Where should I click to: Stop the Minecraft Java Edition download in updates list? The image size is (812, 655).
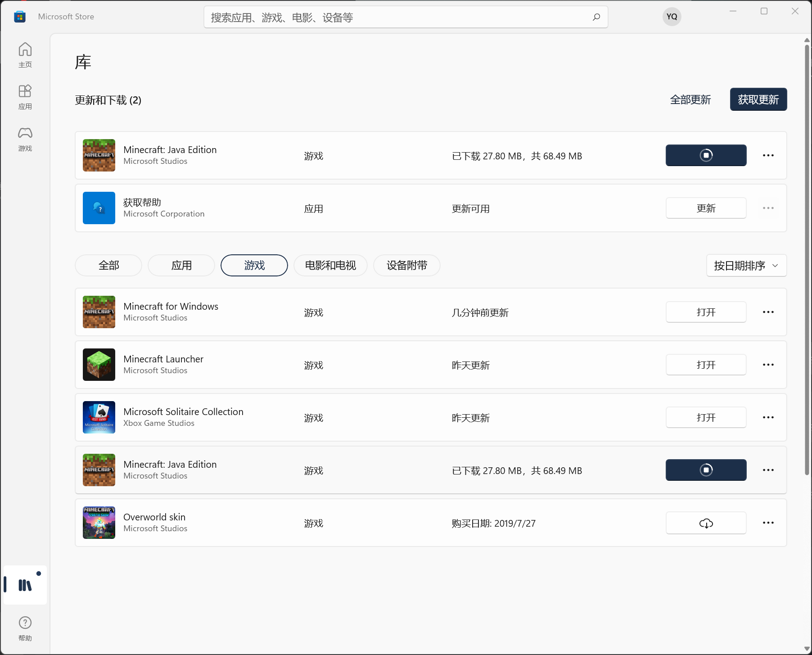[706, 155]
